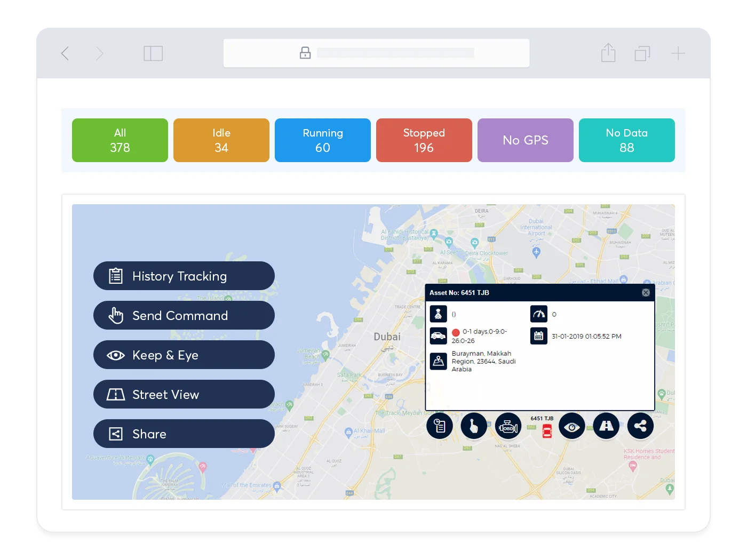Select the No GPS filter tile
The image size is (747, 560).
click(x=526, y=140)
